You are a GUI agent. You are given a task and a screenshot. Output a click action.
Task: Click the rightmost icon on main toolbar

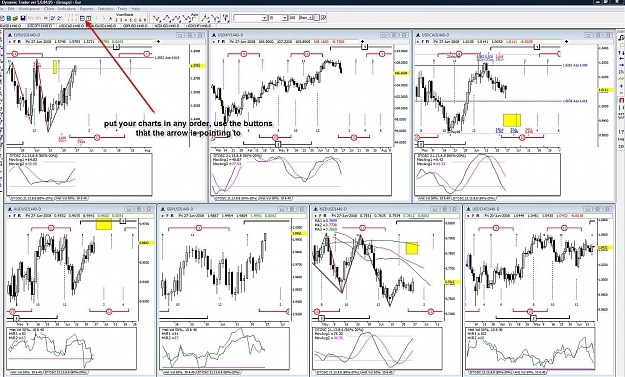point(323,18)
